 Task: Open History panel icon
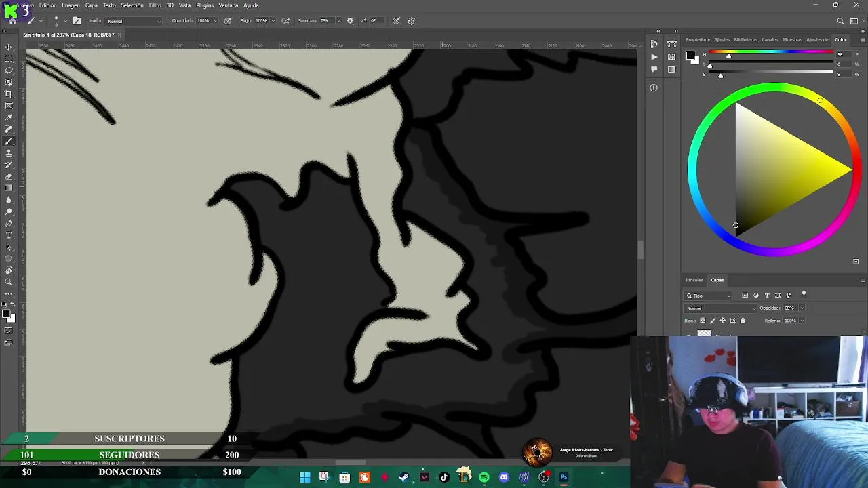(x=654, y=45)
